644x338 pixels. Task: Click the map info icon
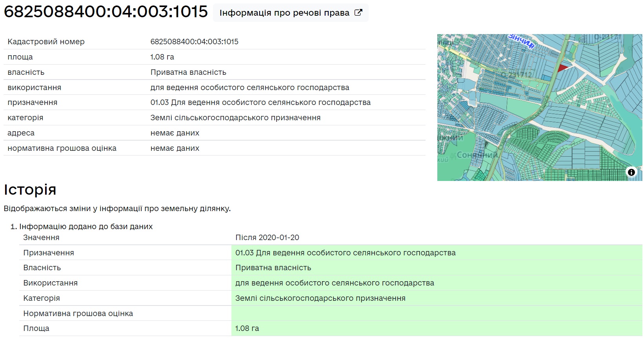631,172
